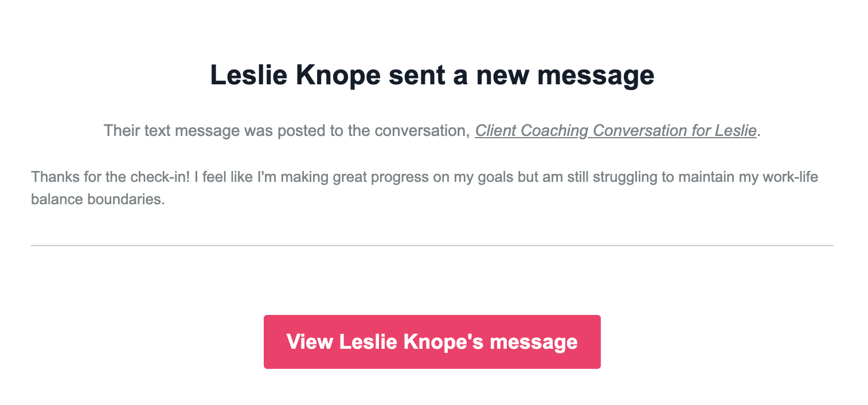Click the words balance boundaries in the message
868x405 pixels.
click(97, 200)
